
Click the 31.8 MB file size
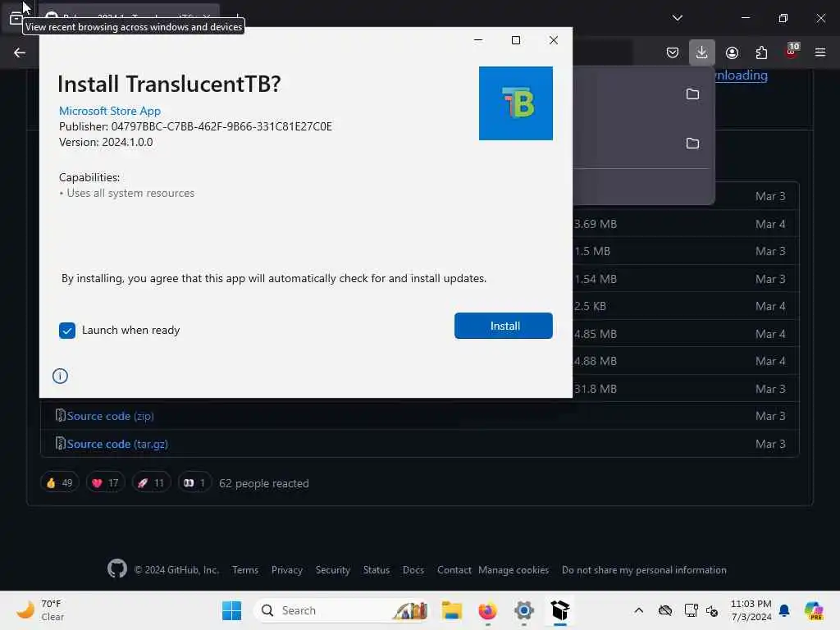point(596,389)
